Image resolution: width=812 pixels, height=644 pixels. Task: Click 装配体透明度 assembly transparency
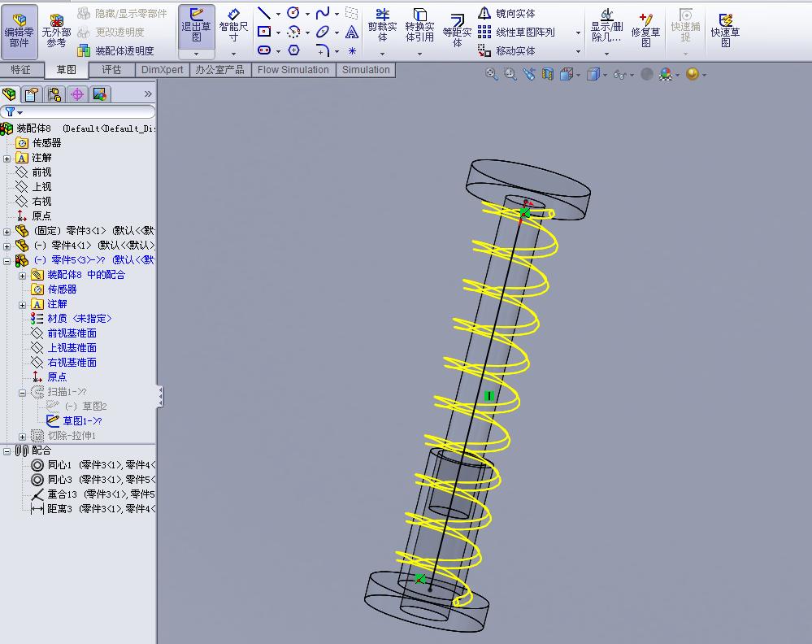click(x=115, y=50)
